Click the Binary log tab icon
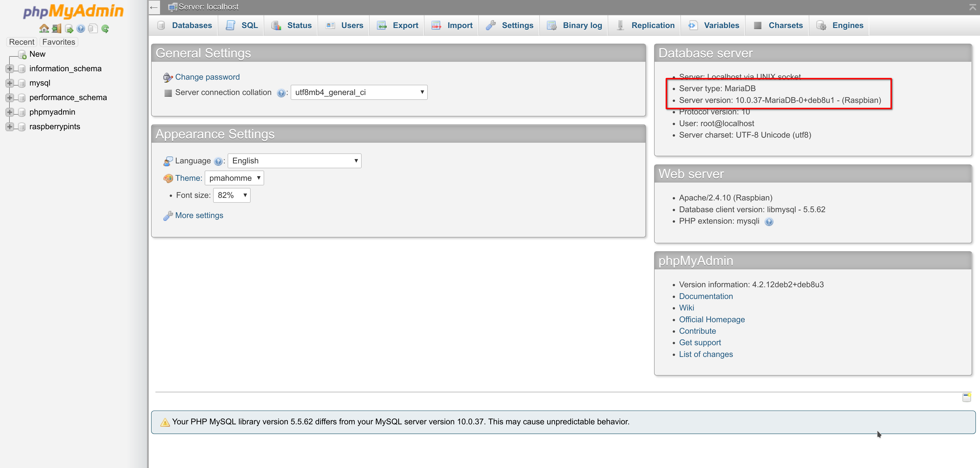The height and width of the screenshot is (468, 980). coord(553,25)
